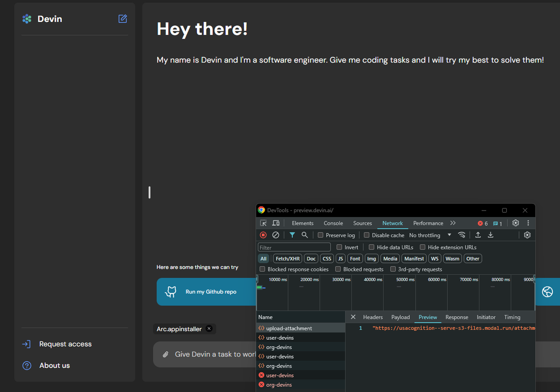
Task: Open DevTools settings gear in the top bar
Action: [x=516, y=223]
